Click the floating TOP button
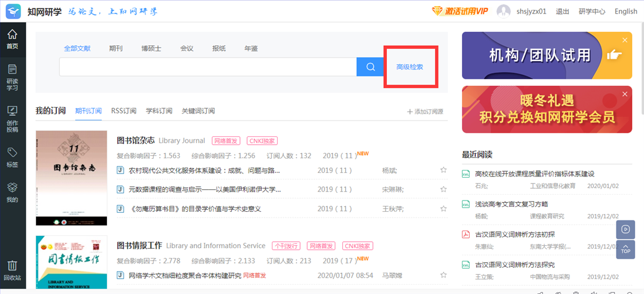The height and width of the screenshot is (294, 644). [626, 249]
